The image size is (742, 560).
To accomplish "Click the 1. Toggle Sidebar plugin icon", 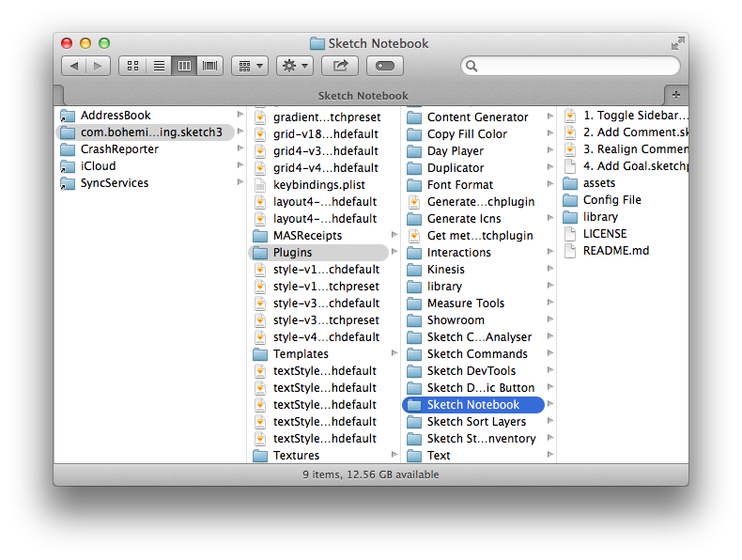I will tap(570, 115).
